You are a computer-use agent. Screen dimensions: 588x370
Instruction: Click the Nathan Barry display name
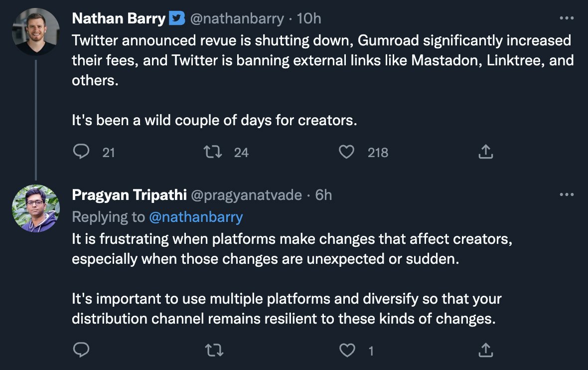(119, 18)
